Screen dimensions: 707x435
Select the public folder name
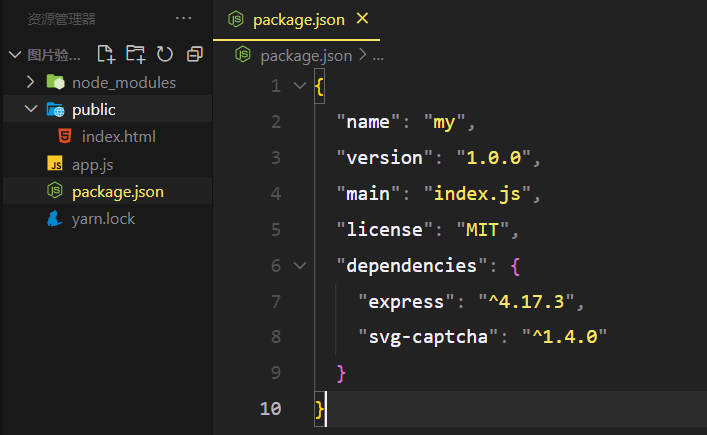pos(94,110)
